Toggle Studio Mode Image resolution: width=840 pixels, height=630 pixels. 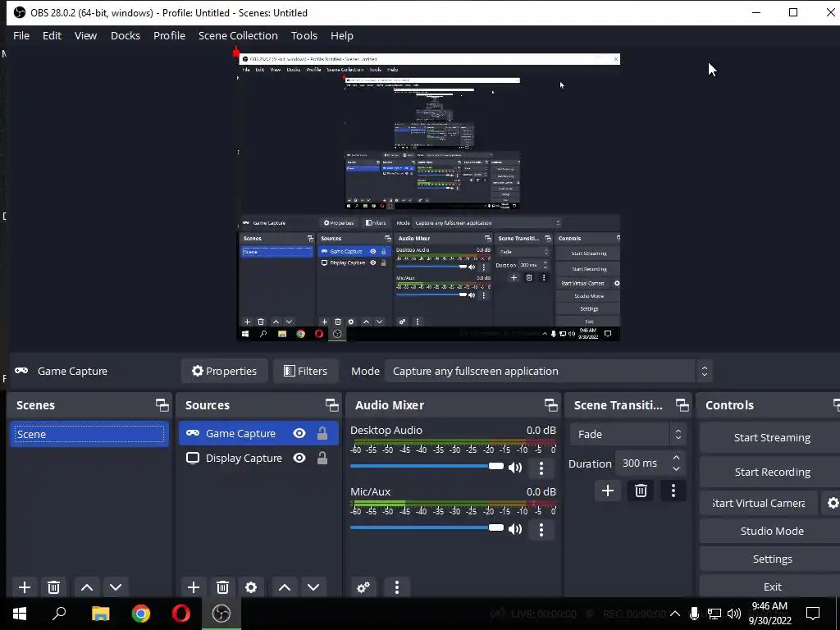click(771, 531)
